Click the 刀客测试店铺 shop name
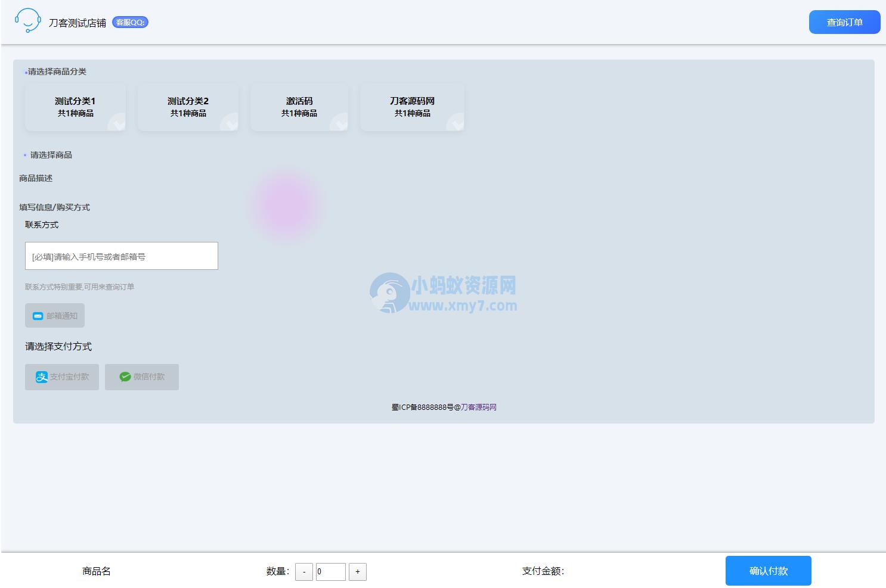This screenshot has width=886, height=588. tap(78, 23)
